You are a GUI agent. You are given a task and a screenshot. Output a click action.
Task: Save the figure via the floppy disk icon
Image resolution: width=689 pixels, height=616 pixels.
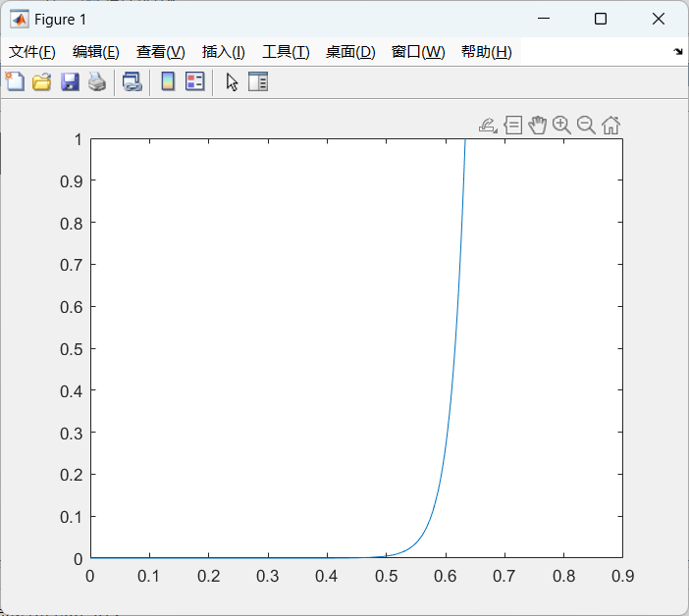[x=70, y=82]
